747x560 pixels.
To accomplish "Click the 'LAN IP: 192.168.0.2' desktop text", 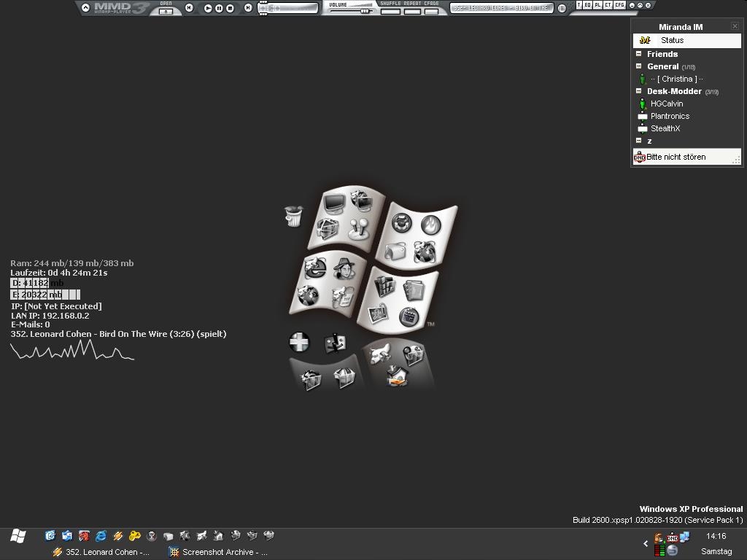I will [x=50, y=316].
